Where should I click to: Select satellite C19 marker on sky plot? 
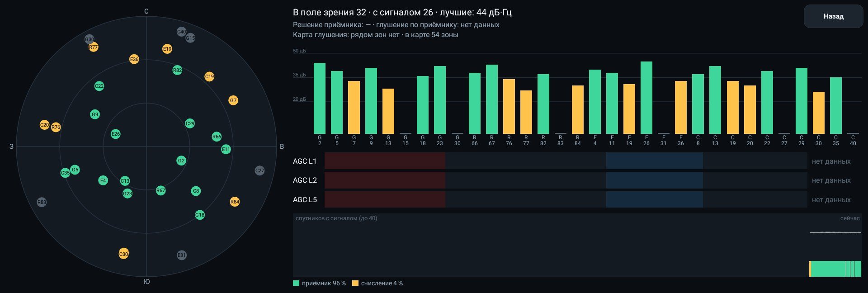(209, 76)
